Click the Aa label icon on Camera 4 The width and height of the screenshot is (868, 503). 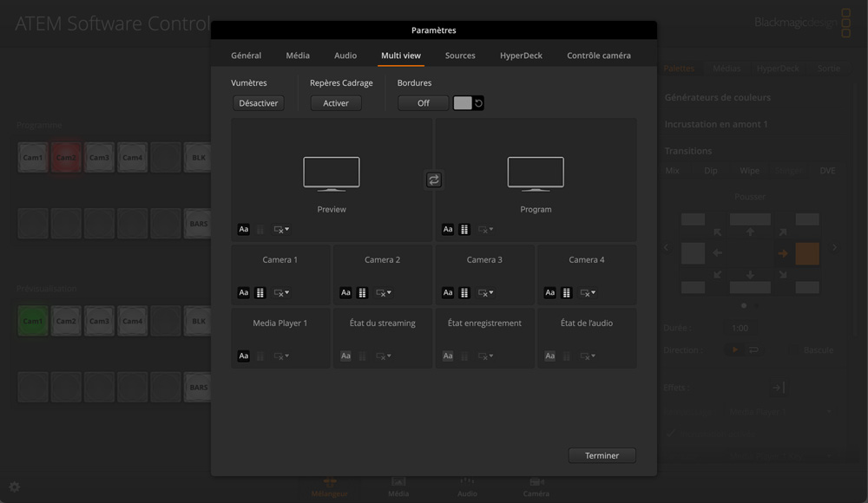pyautogui.click(x=550, y=293)
